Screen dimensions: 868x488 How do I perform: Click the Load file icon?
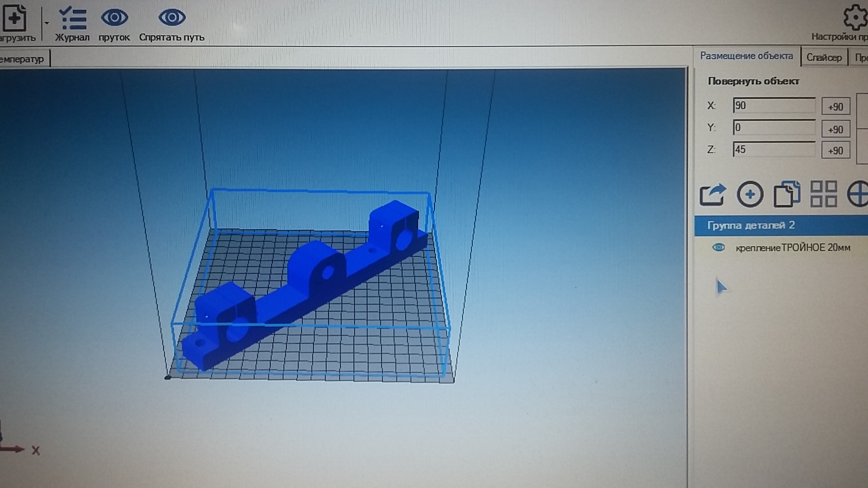pos(15,18)
